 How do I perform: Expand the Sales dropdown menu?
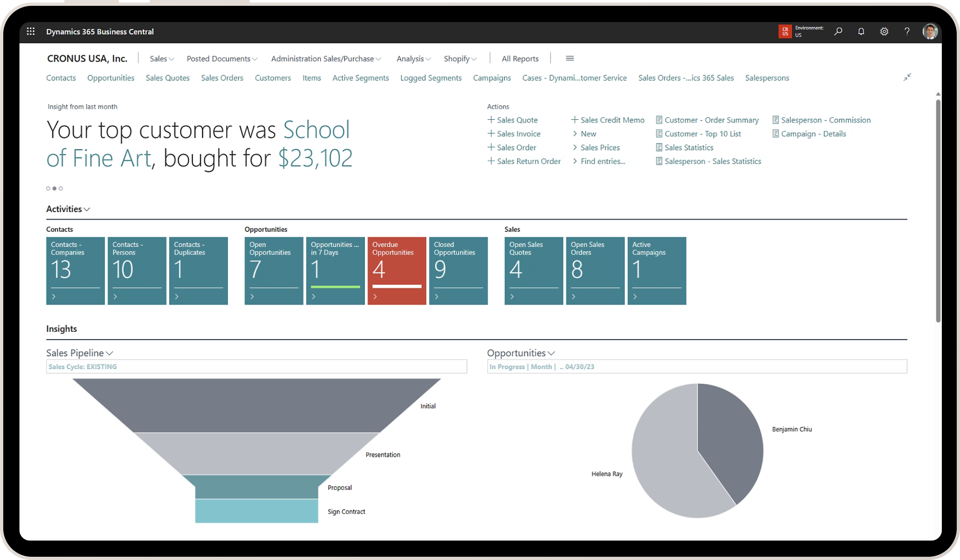pos(162,59)
